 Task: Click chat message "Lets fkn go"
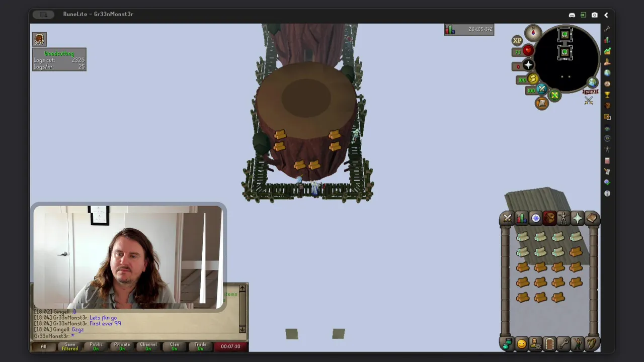(x=103, y=318)
